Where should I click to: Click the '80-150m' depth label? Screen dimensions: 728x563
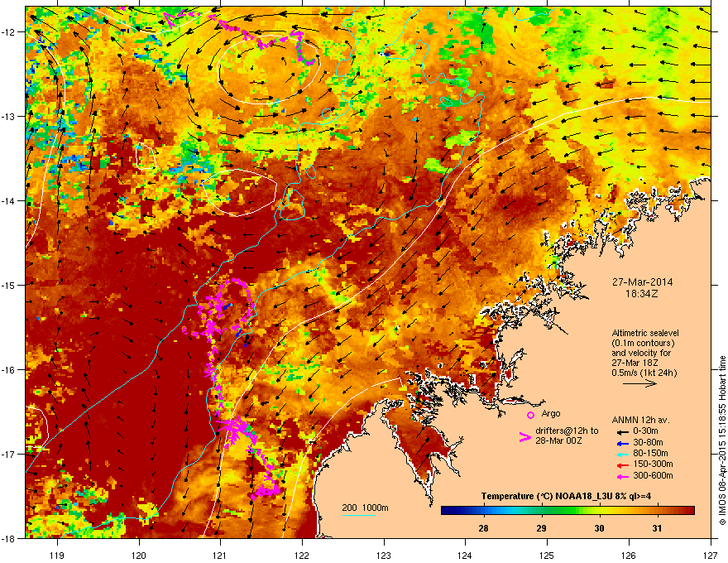pos(650,454)
